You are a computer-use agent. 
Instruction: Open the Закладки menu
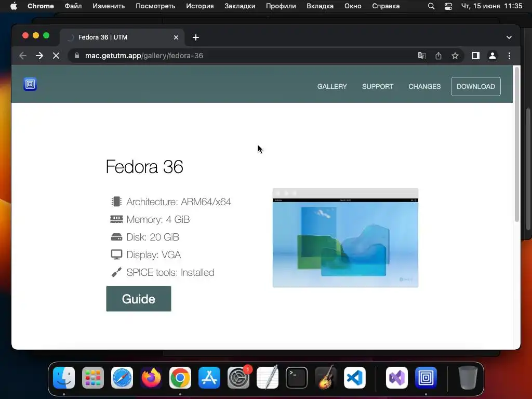click(x=240, y=6)
